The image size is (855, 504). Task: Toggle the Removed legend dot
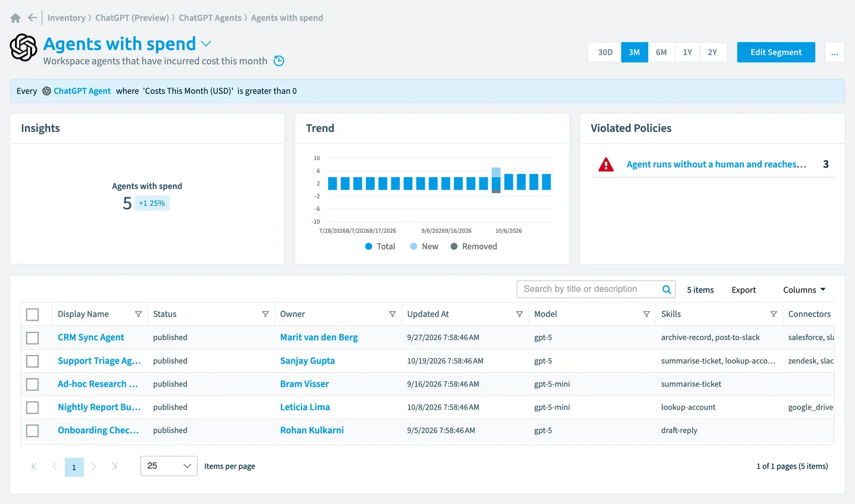[x=454, y=246]
